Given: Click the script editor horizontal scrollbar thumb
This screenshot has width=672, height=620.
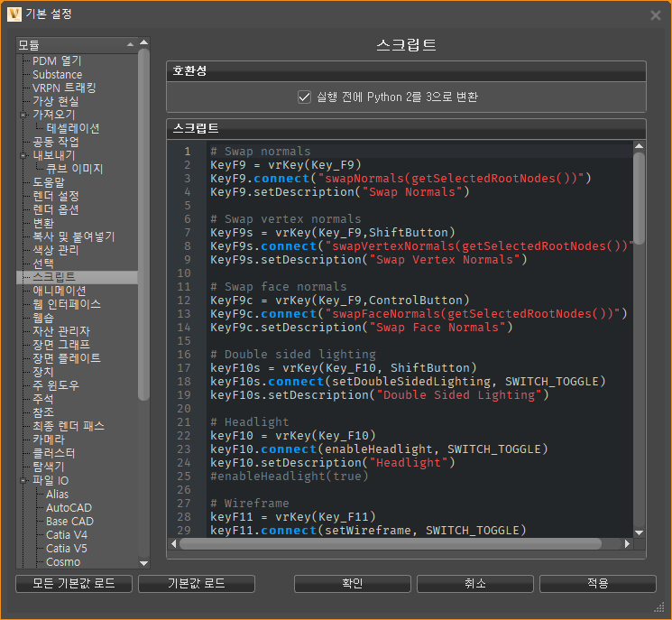Looking at the screenshot, I should click(391, 543).
